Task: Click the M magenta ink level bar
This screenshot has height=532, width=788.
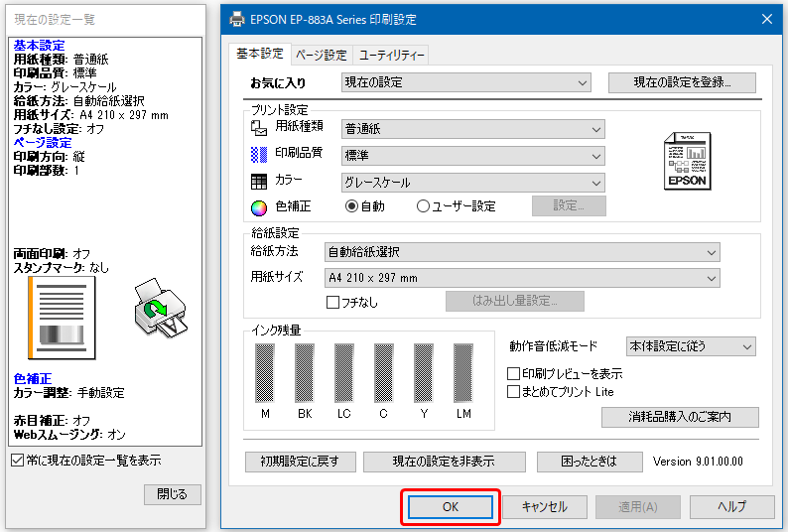Action: tap(265, 372)
